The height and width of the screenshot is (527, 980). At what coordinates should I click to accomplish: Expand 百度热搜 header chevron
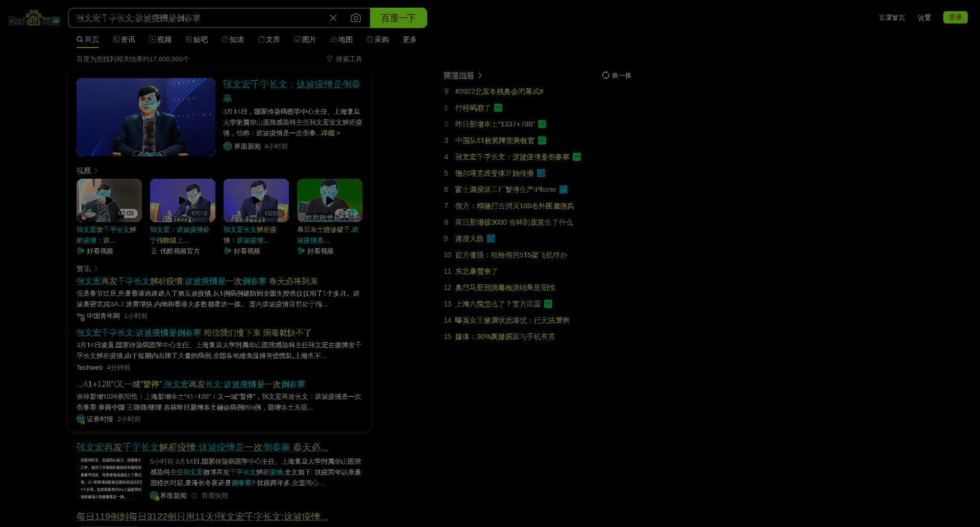click(480, 76)
